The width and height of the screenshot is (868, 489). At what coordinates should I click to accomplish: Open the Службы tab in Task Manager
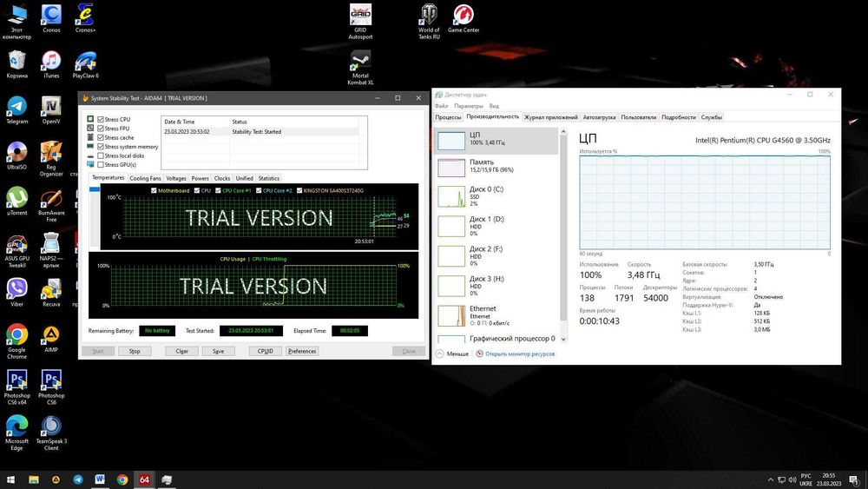click(712, 117)
